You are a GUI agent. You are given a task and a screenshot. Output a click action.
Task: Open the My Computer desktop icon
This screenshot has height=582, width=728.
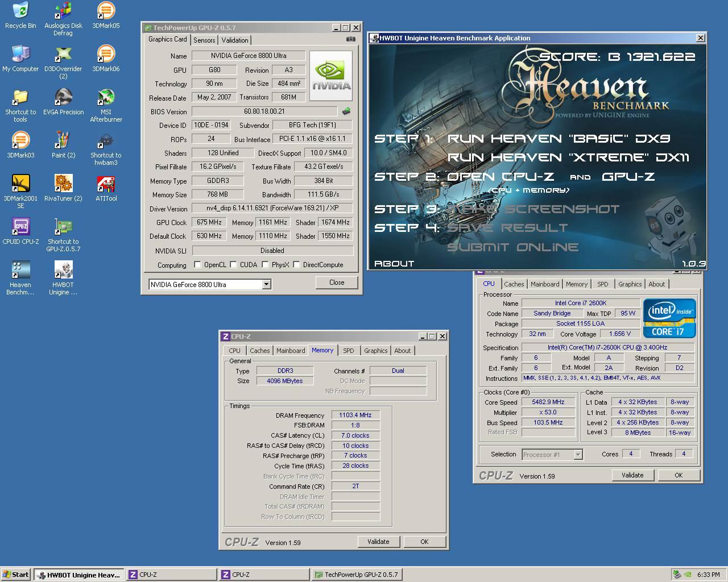(x=20, y=59)
